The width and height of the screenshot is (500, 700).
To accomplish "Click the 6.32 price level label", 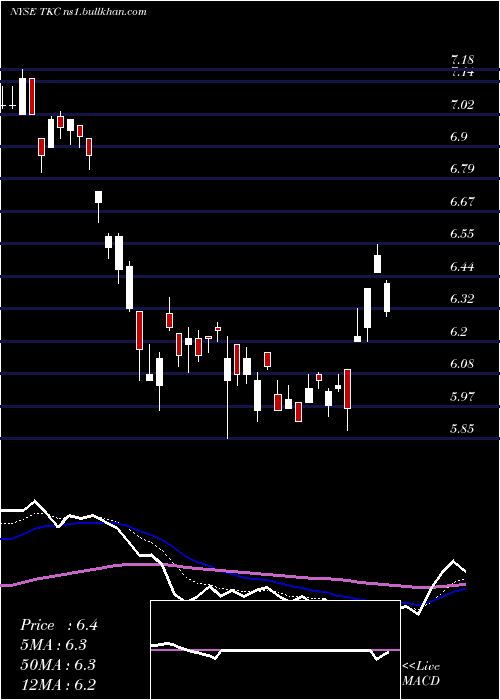I will pyautogui.click(x=462, y=299).
